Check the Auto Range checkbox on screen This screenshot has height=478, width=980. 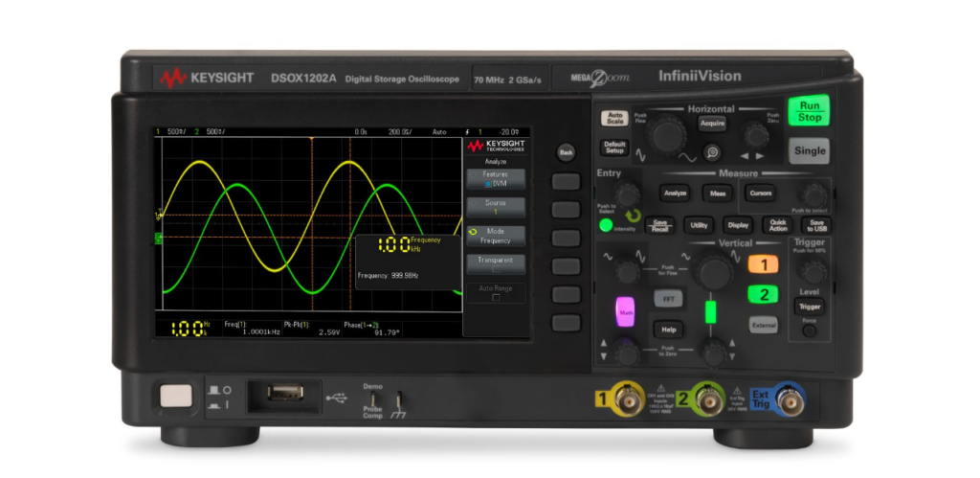(x=497, y=297)
